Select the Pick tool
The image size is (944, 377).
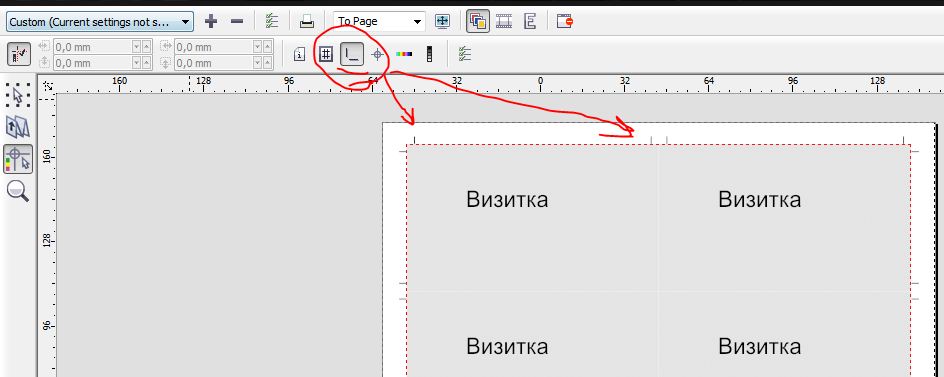coord(18,95)
